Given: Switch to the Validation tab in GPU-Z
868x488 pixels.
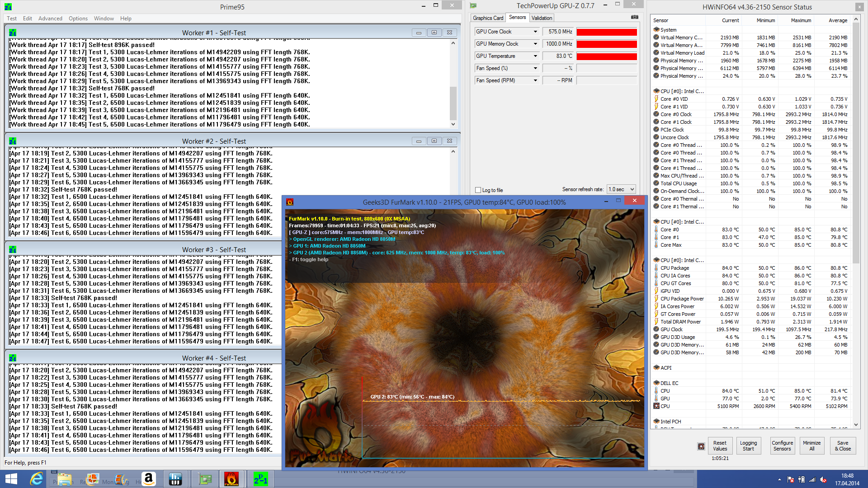Looking at the screenshot, I should point(542,18).
